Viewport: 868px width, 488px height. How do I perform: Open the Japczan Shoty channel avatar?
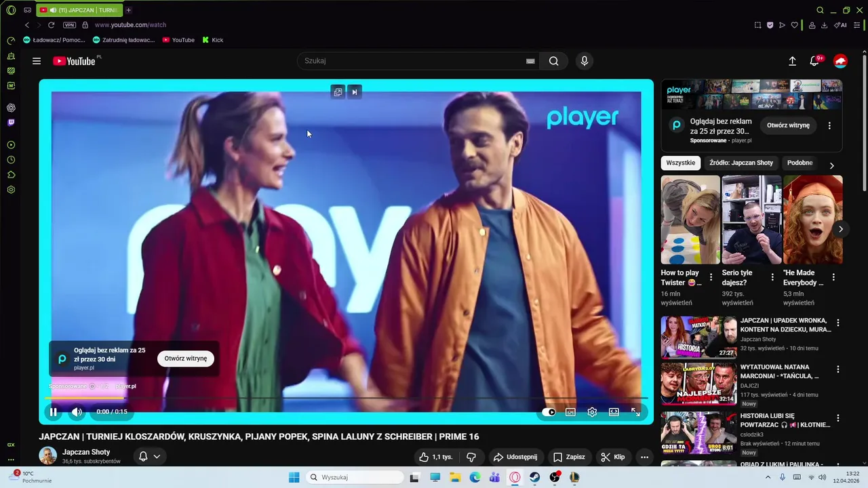pyautogui.click(x=47, y=455)
